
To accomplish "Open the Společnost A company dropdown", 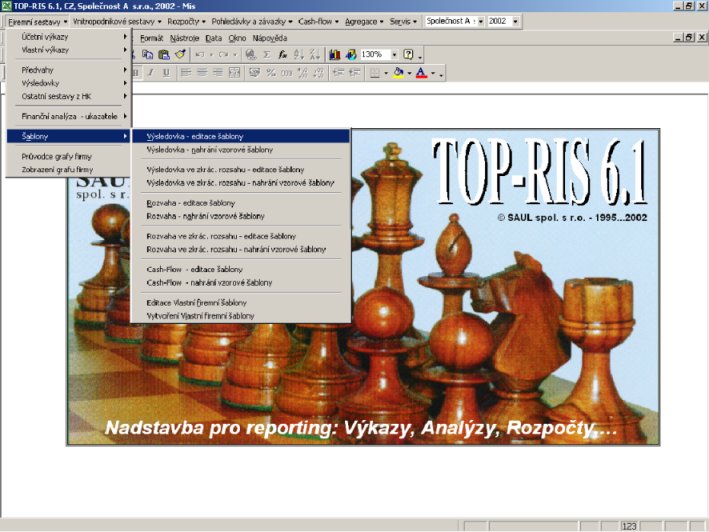I will point(481,21).
